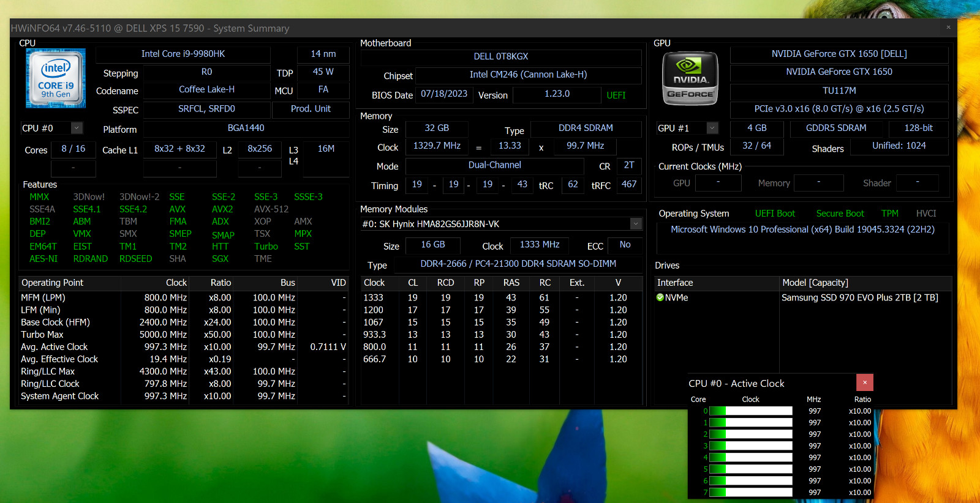This screenshot has width=980, height=503.
Task: Open the CPU #0 selector dropdown
Action: (77, 128)
